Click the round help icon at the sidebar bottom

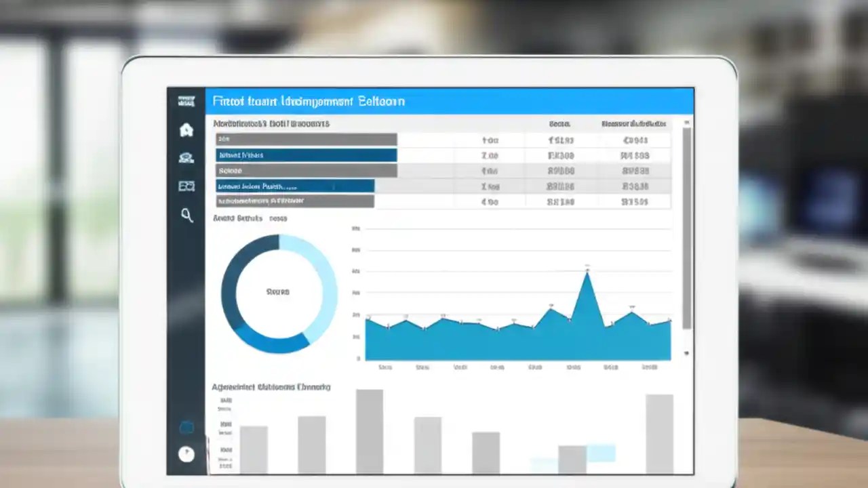186,454
